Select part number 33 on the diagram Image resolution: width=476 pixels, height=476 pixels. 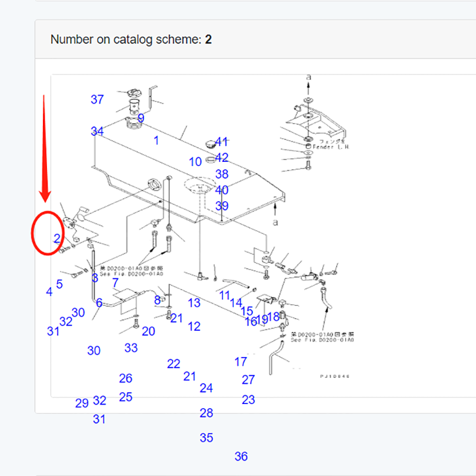click(x=131, y=348)
